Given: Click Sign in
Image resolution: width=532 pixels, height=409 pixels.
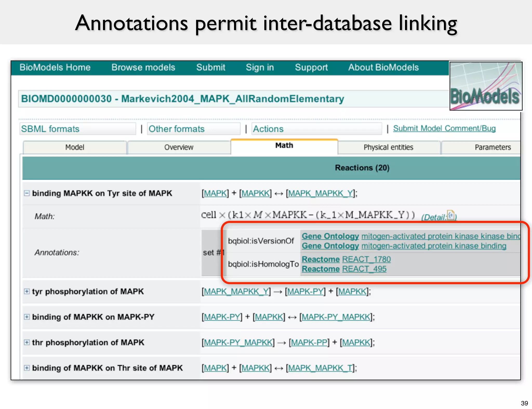Looking at the screenshot, I should point(260,67).
